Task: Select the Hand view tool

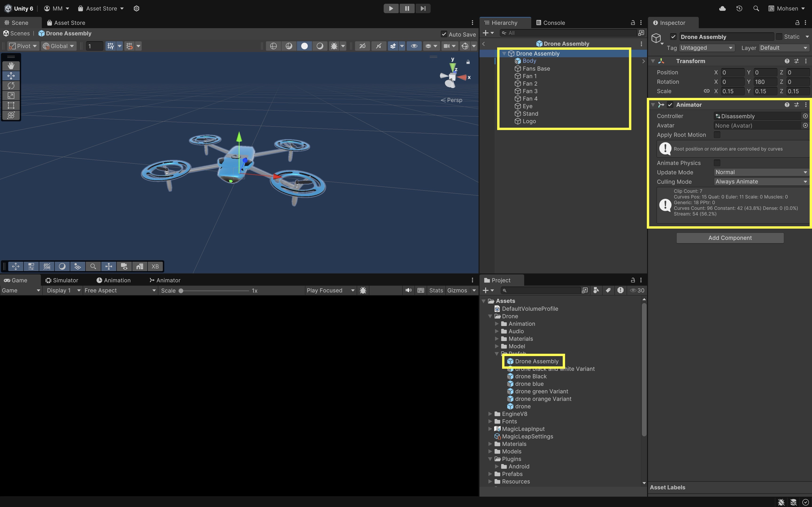Action: coord(11,66)
